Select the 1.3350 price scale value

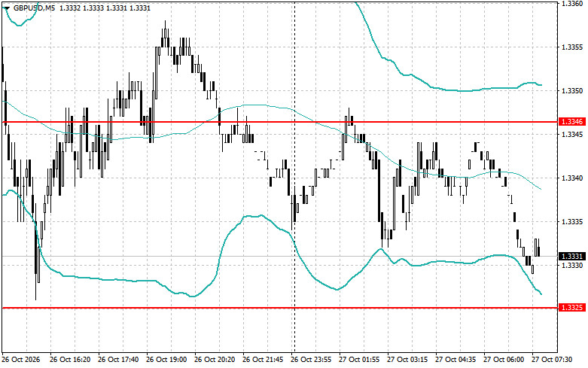coord(572,91)
